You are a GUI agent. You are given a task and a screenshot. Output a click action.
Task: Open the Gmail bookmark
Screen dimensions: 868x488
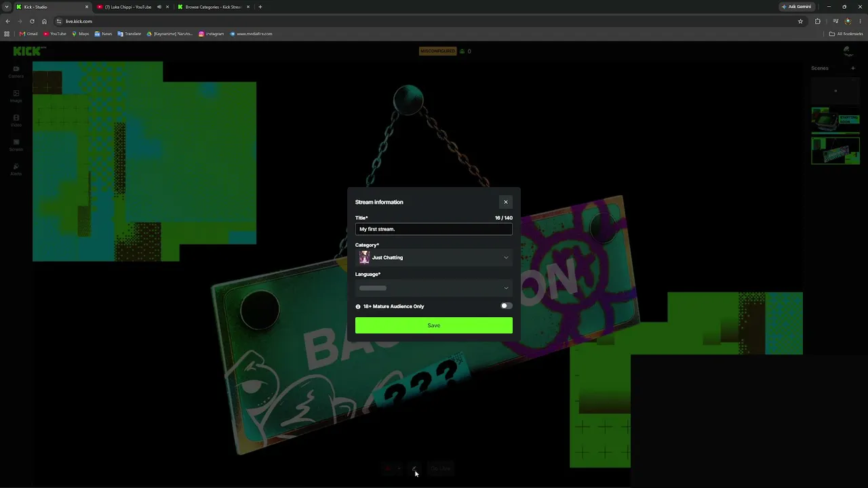pyautogui.click(x=28, y=34)
